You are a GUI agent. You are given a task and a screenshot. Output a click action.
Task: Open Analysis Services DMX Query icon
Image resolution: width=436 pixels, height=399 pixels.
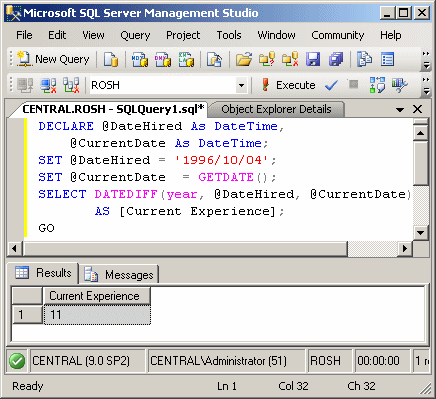tap(163, 59)
